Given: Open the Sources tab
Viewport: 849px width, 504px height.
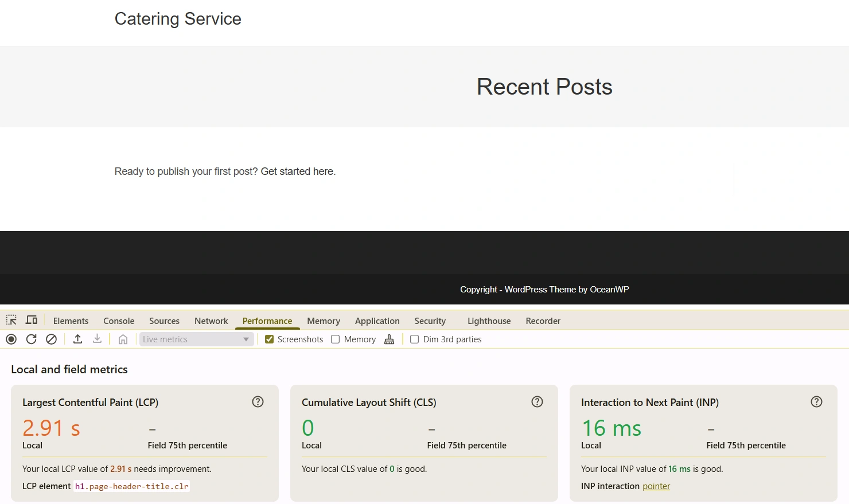Looking at the screenshot, I should 164,321.
